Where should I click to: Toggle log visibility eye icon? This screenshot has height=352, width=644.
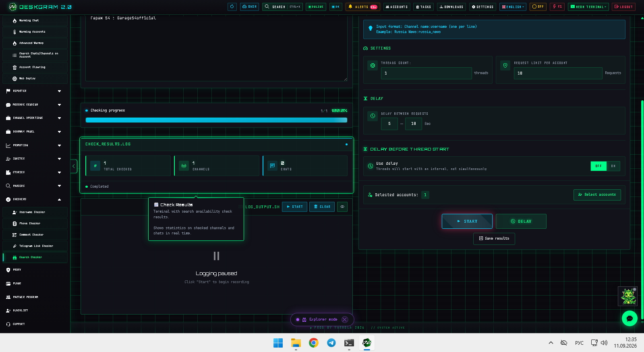342,207
